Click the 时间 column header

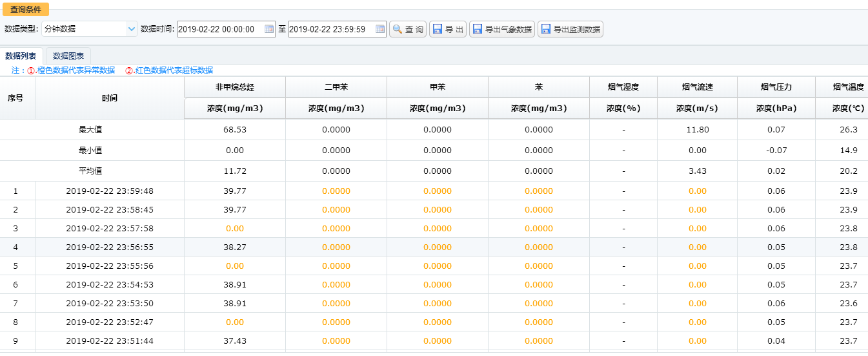tap(110, 98)
